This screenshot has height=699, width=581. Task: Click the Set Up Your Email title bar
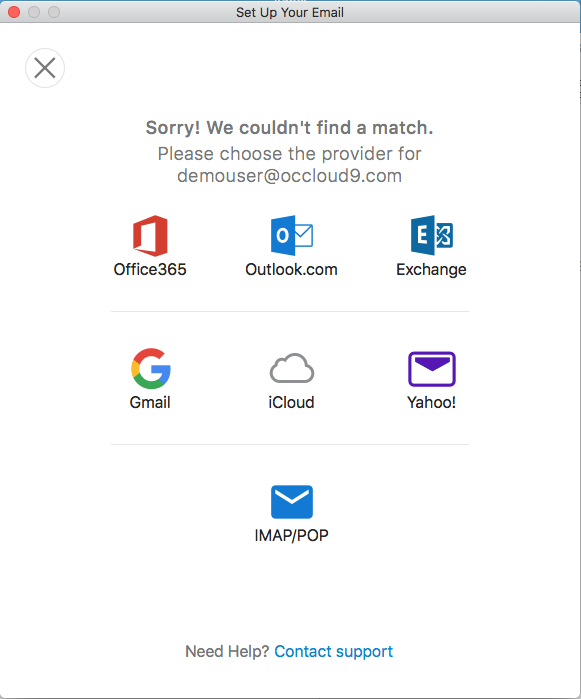click(290, 12)
